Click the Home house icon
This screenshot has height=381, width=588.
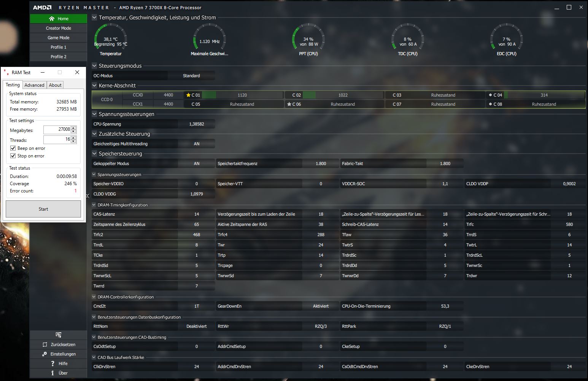52,19
